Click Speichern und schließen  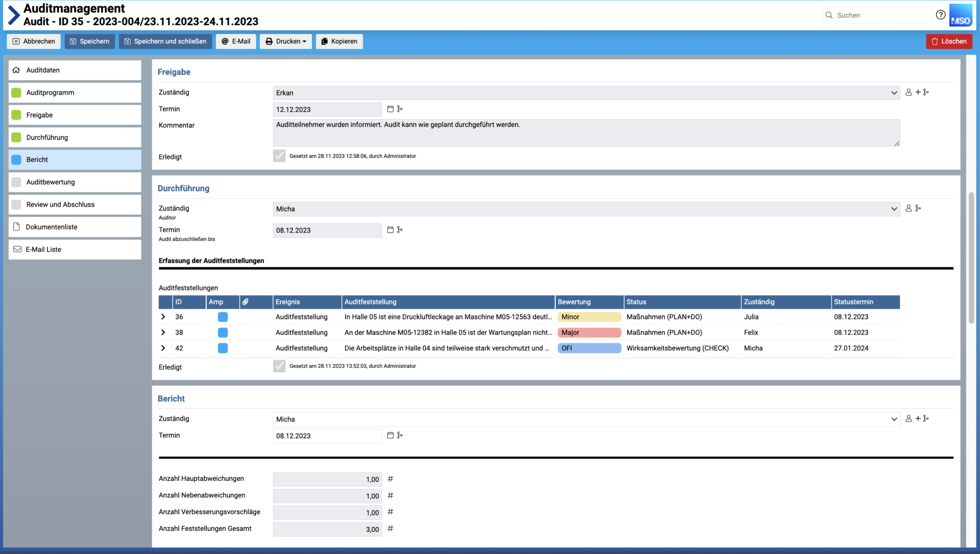[x=165, y=41]
